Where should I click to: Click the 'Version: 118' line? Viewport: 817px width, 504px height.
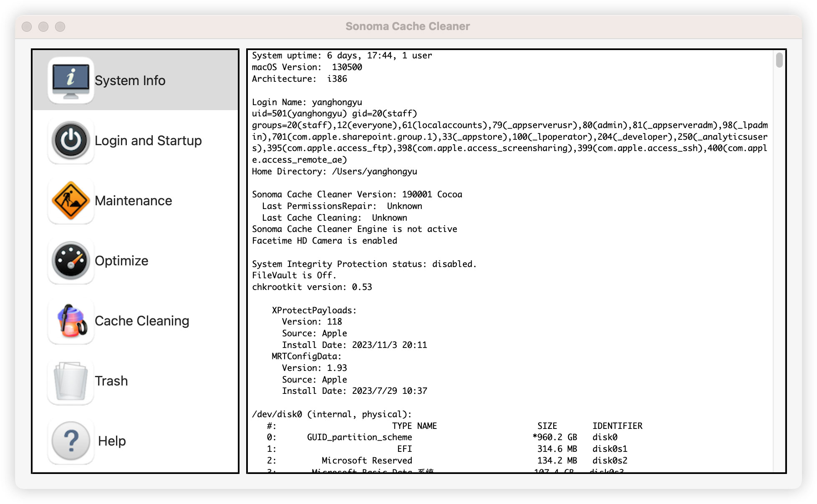(312, 322)
